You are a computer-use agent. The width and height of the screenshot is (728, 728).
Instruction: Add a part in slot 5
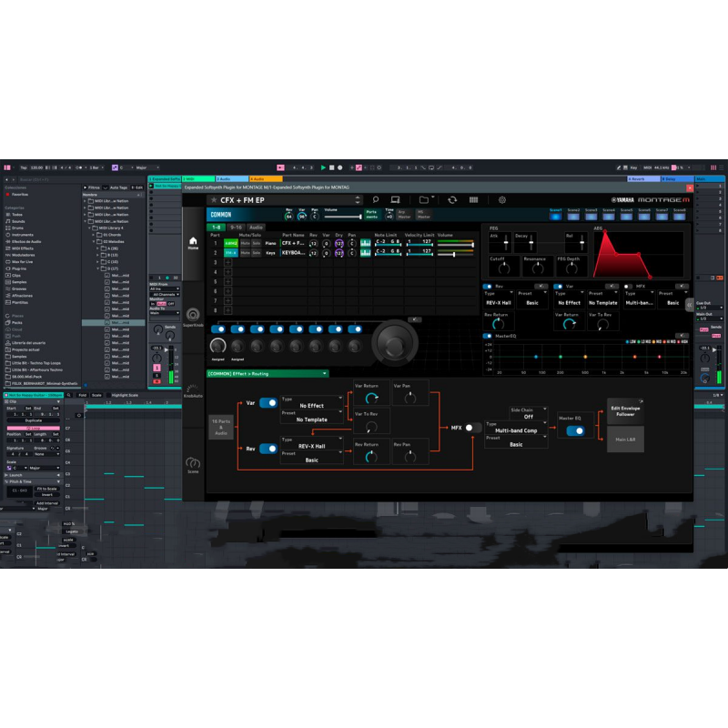click(x=228, y=281)
